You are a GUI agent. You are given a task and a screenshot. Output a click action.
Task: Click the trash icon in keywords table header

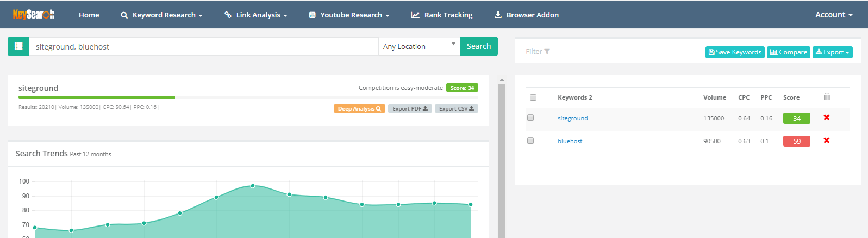coord(827,97)
